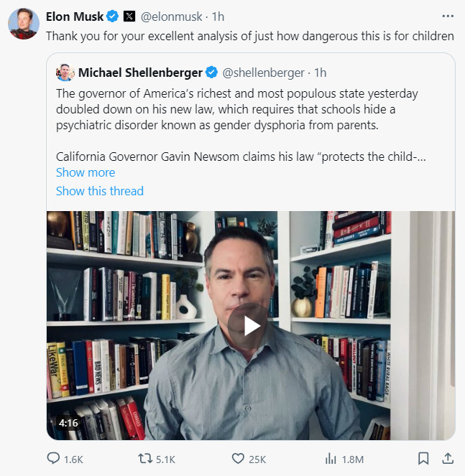The height and width of the screenshot is (476, 465).
Task: Click Elon Musk's blue verified badge
Action: coord(113,16)
